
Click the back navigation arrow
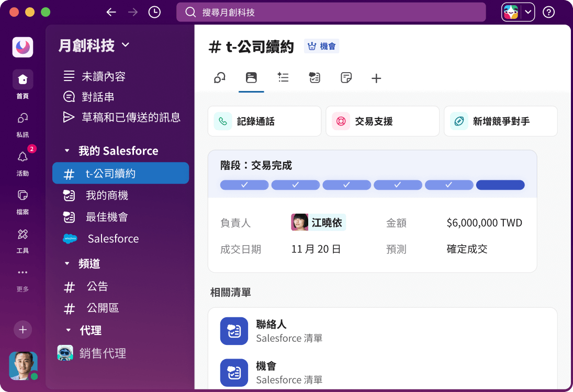point(112,11)
